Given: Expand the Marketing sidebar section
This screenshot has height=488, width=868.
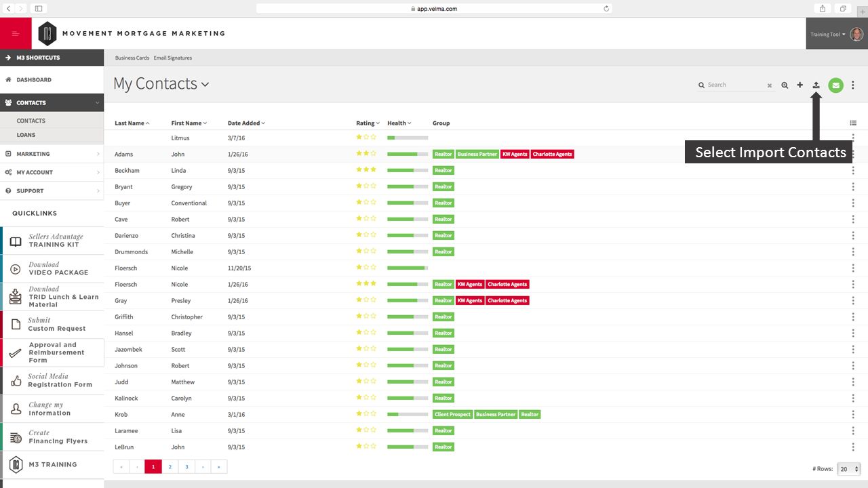Looking at the screenshot, I should pyautogui.click(x=52, y=154).
